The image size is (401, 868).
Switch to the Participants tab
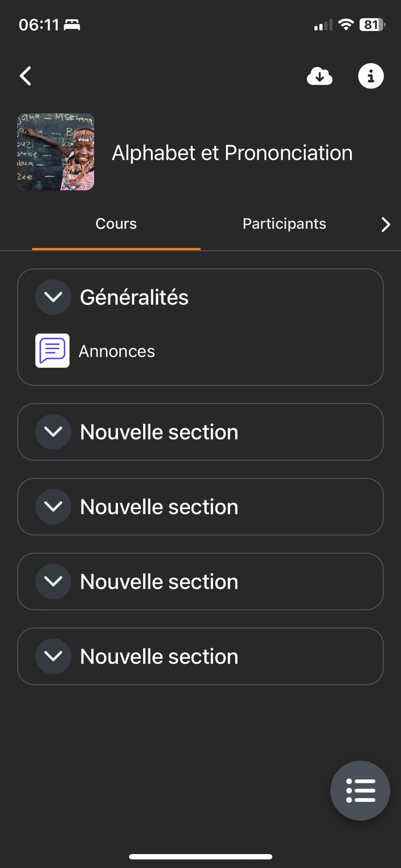284,224
